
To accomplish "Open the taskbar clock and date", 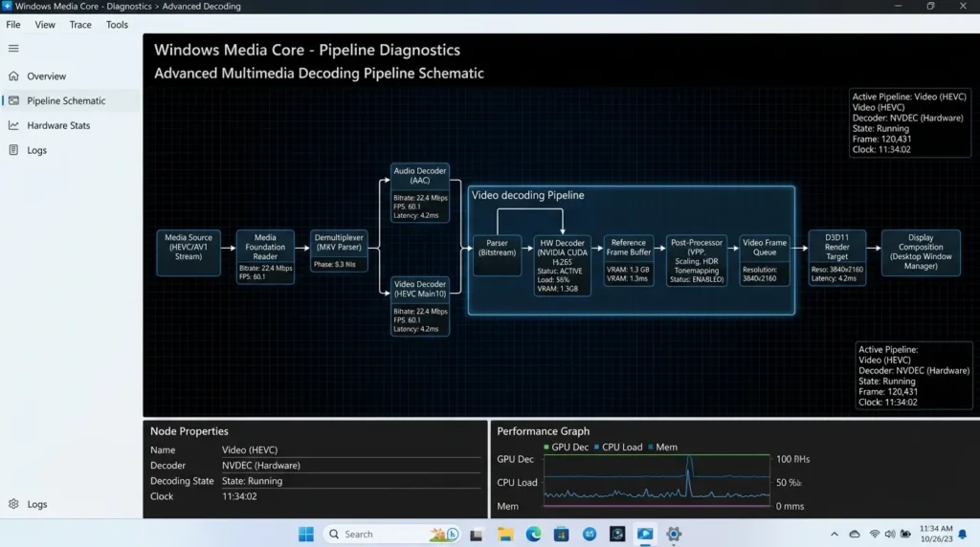I will [x=936, y=534].
